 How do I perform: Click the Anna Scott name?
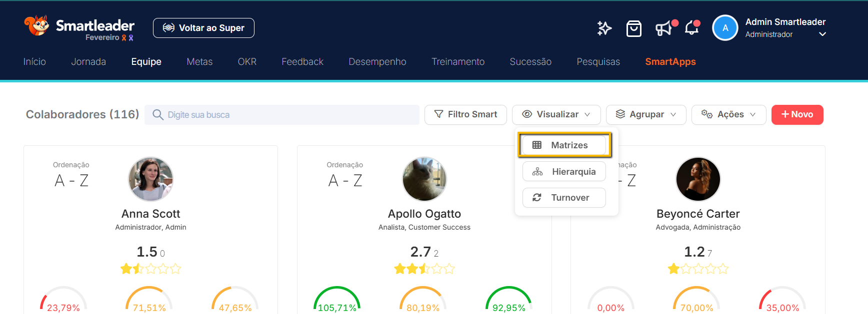(x=150, y=214)
